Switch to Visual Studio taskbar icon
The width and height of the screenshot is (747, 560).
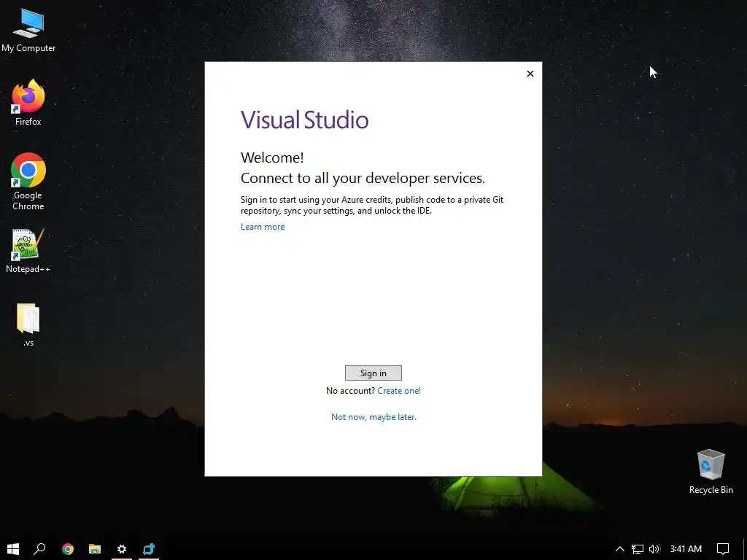tap(149, 549)
